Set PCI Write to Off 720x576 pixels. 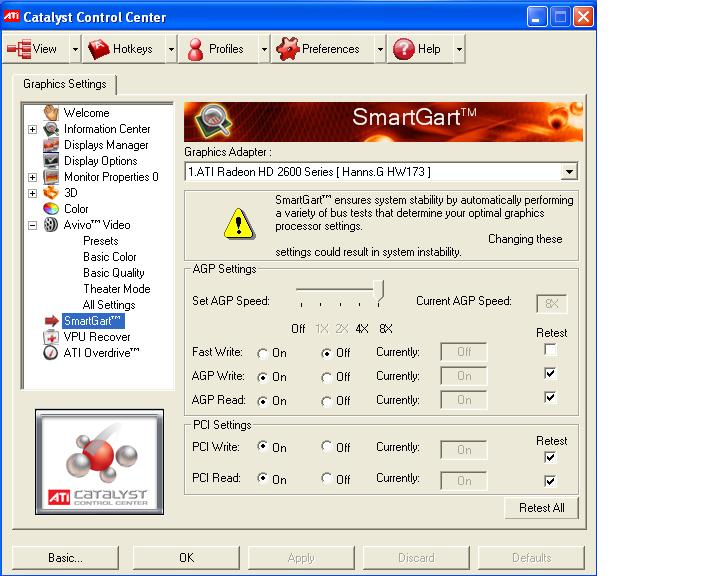point(326,446)
